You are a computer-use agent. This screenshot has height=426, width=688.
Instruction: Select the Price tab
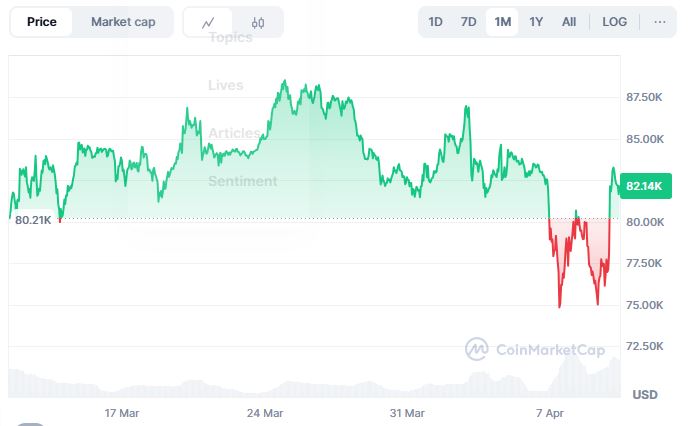click(x=42, y=22)
